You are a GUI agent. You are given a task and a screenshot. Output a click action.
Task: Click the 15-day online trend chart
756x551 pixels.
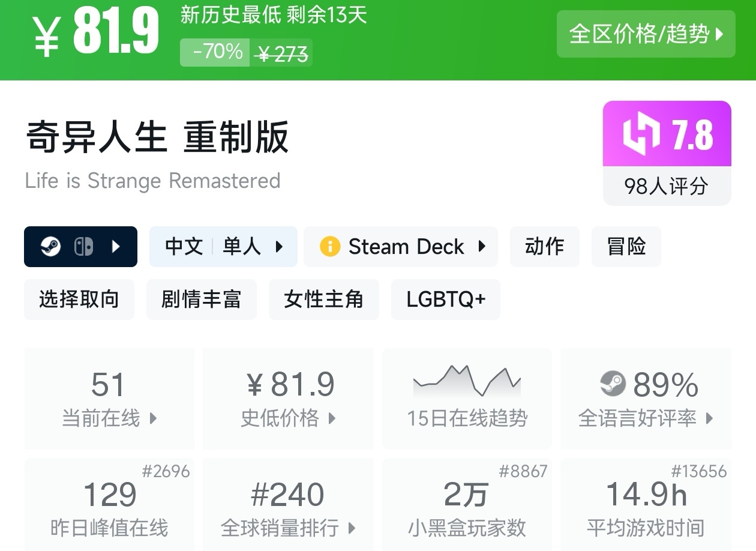pos(467,381)
